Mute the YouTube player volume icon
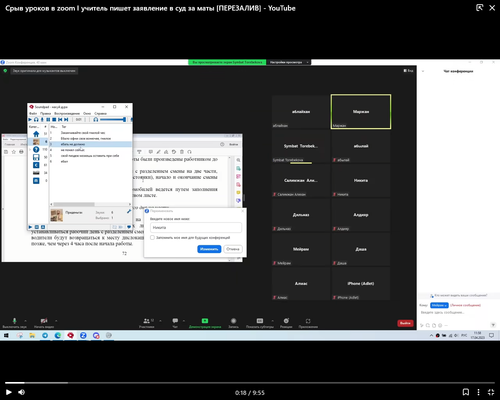Image resolution: width=500 pixels, height=400 pixels. (22, 392)
